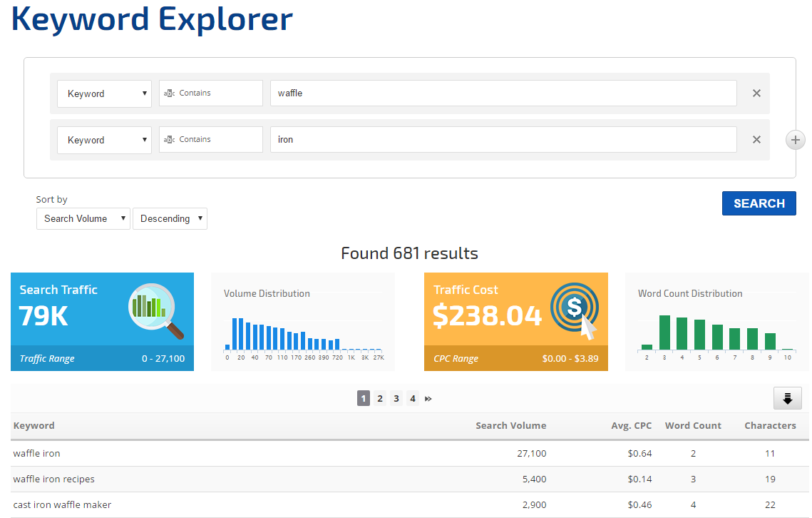Sort table by Avg. CPC column header
812x518 pixels.
coord(633,425)
